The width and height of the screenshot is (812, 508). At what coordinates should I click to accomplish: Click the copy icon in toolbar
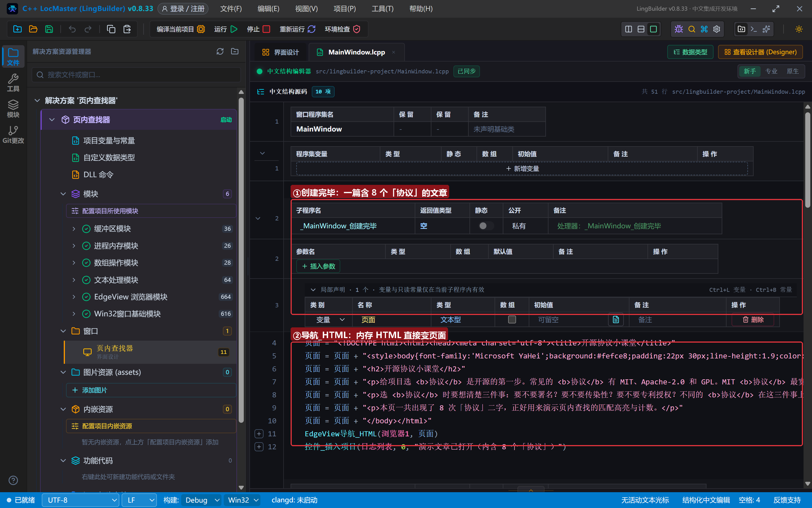pyautogui.click(x=111, y=29)
